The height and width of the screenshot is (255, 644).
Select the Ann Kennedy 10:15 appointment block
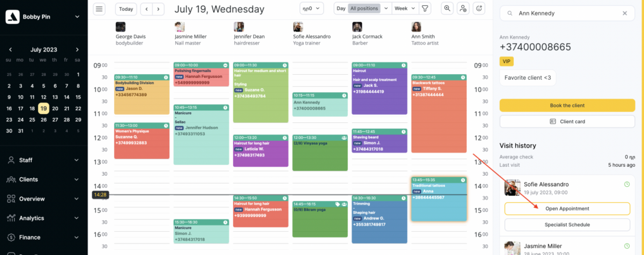320,104
